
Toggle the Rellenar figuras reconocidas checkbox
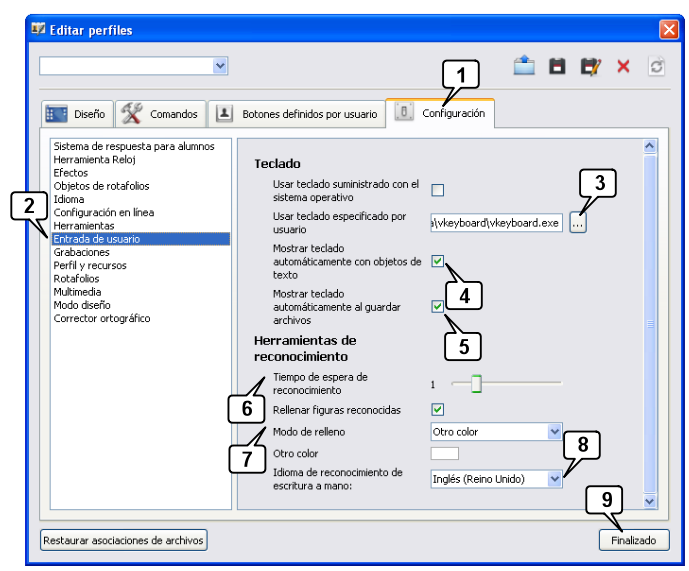point(437,409)
